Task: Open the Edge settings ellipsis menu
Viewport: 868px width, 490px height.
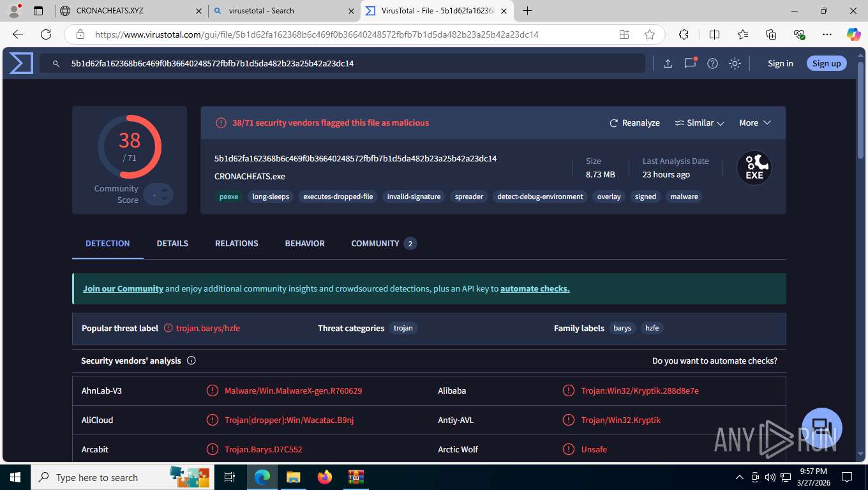Action: pyautogui.click(x=827, y=34)
